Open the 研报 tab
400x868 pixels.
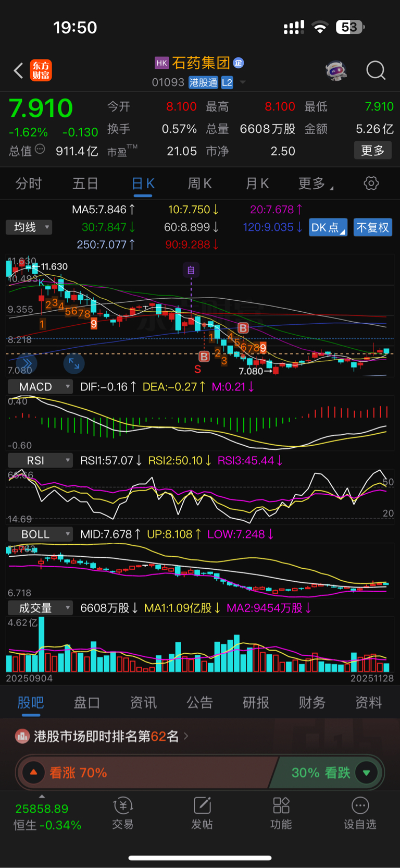click(256, 703)
